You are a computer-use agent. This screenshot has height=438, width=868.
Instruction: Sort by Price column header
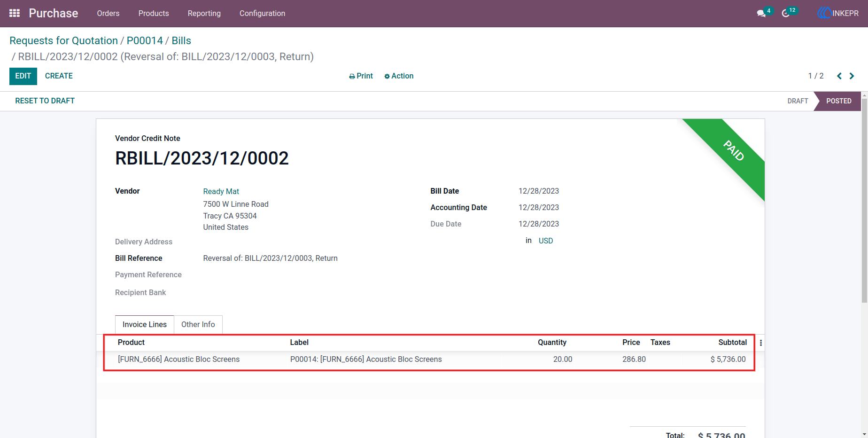pyautogui.click(x=631, y=343)
